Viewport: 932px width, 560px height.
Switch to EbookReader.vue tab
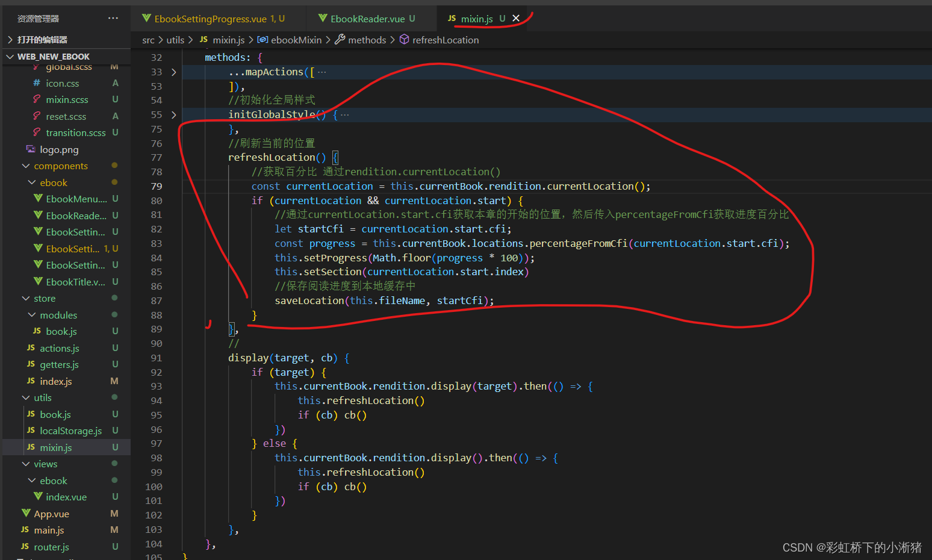pyautogui.click(x=367, y=19)
